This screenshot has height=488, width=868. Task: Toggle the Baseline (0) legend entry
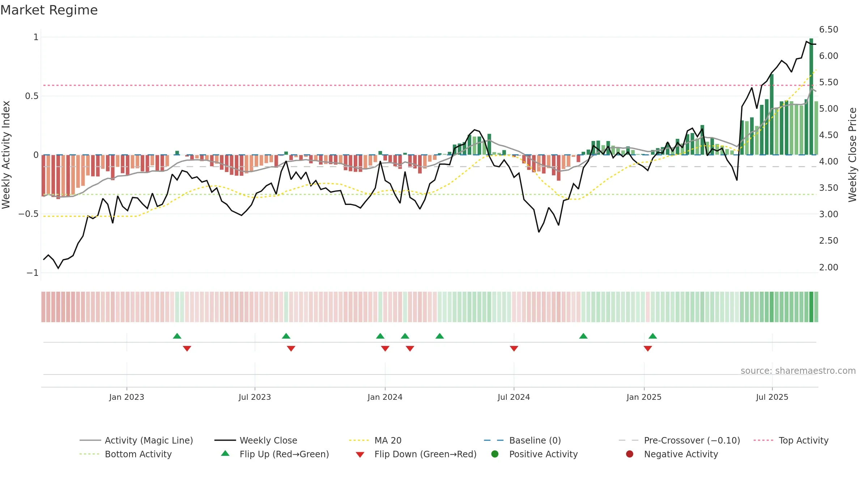522,440
